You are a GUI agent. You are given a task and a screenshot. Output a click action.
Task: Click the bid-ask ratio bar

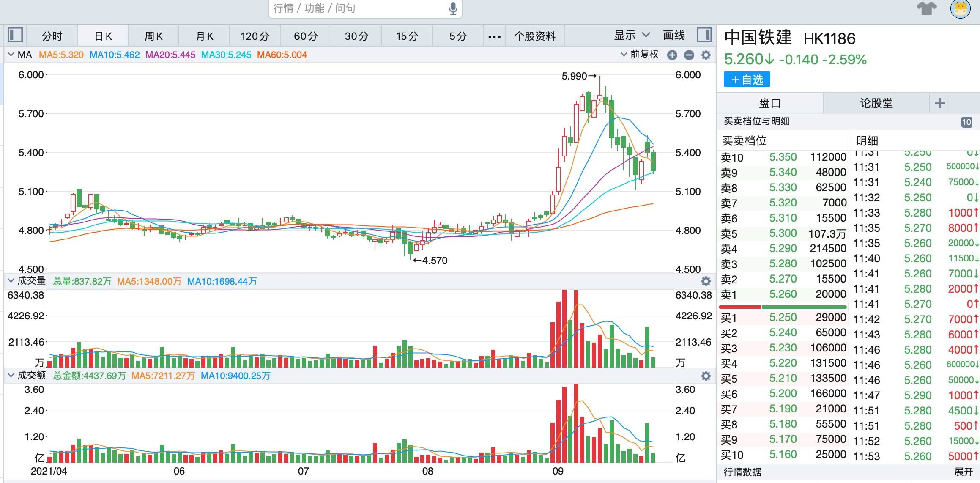click(x=783, y=307)
